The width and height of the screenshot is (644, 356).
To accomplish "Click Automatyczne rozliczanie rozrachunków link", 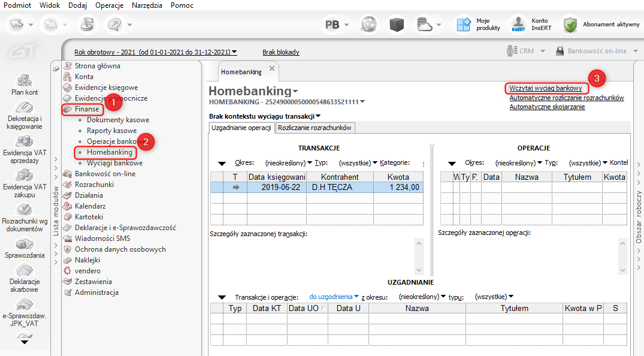I will click(x=567, y=98).
